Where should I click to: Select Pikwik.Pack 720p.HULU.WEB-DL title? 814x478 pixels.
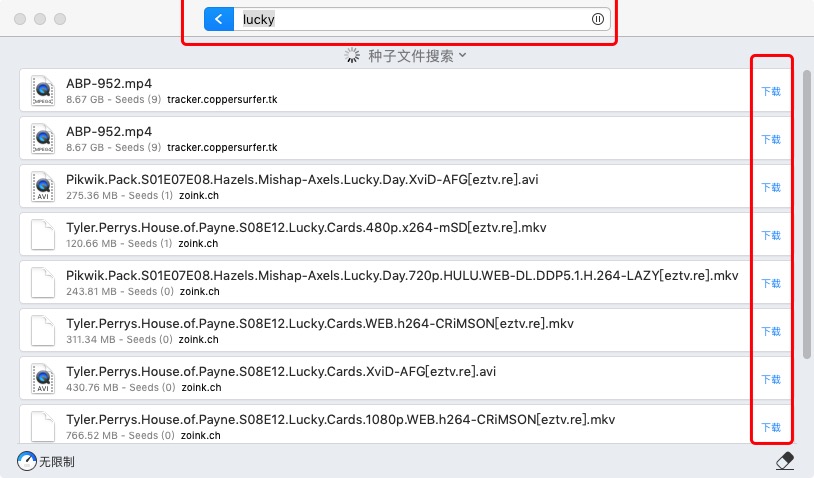tap(402, 276)
